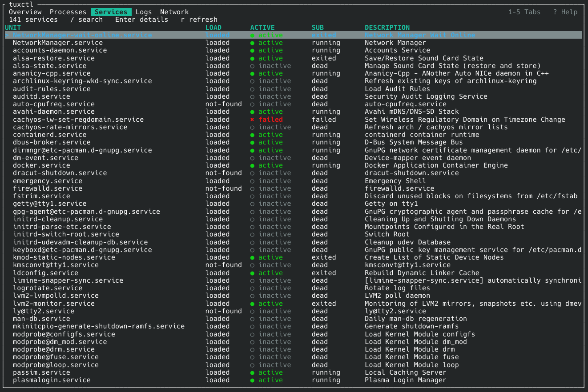
Task: Click inactive circle icon beside firewalld.service
Action: tap(252, 188)
